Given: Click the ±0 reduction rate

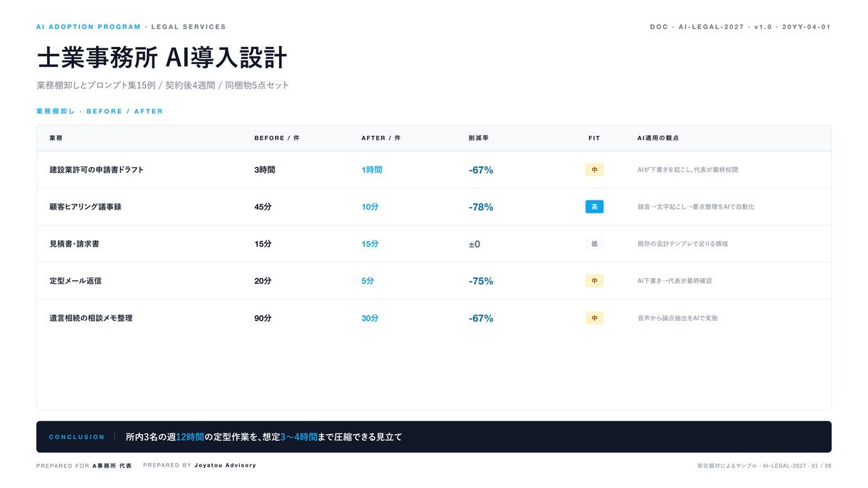Looking at the screenshot, I should point(474,244).
